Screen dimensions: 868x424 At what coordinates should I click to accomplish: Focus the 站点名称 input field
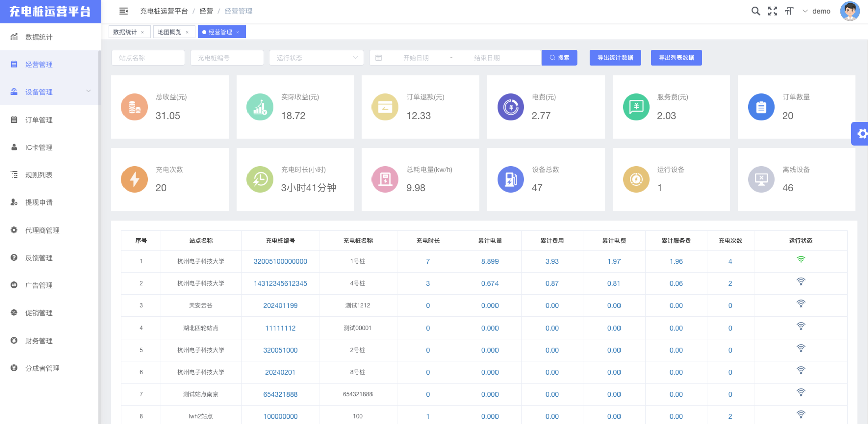pos(148,58)
